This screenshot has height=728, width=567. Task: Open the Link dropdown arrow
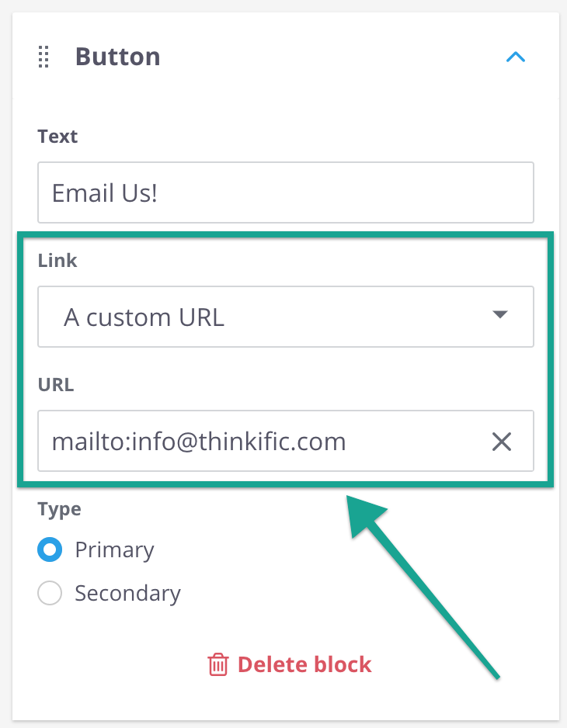pos(499,315)
